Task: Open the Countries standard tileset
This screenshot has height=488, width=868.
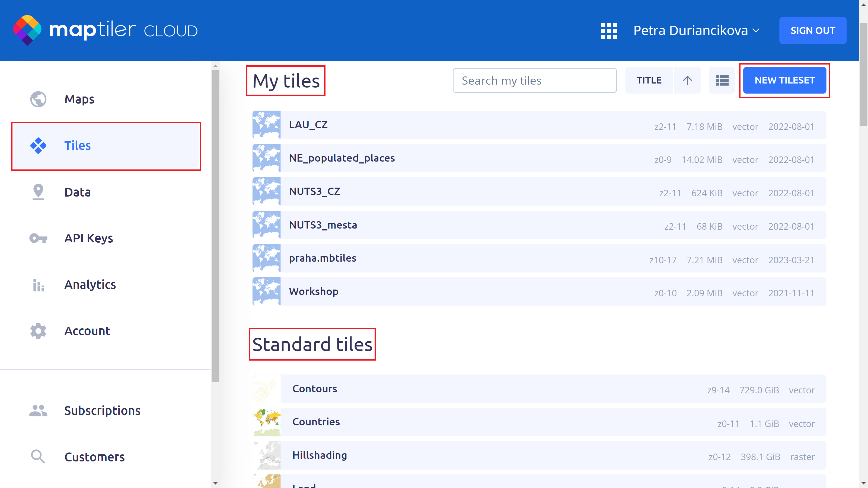Action: (316, 422)
